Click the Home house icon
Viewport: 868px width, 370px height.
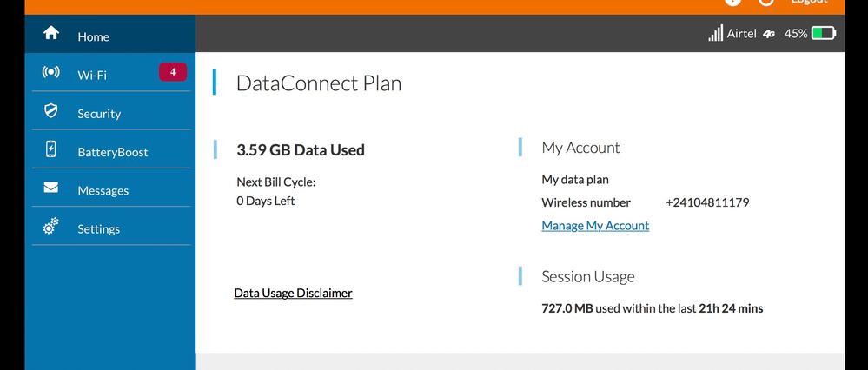[x=51, y=33]
